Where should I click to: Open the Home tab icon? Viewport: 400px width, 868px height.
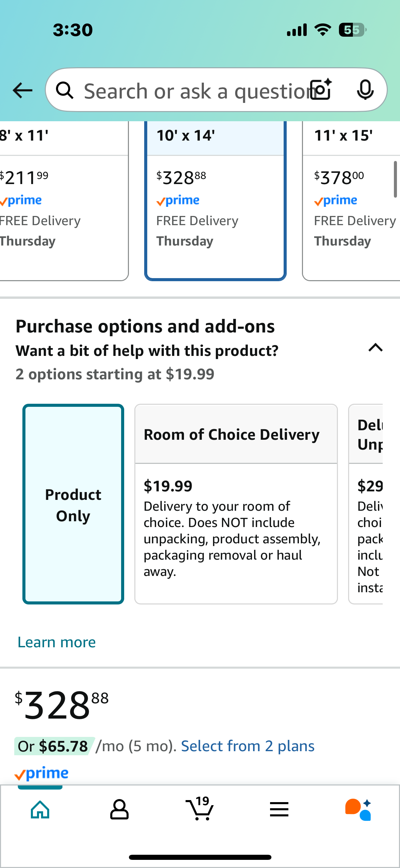40,810
